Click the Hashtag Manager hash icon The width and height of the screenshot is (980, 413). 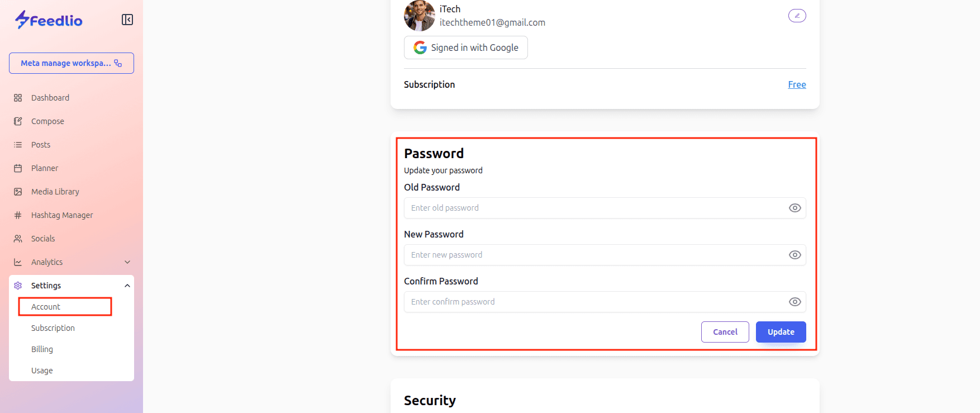click(x=18, y=215)
